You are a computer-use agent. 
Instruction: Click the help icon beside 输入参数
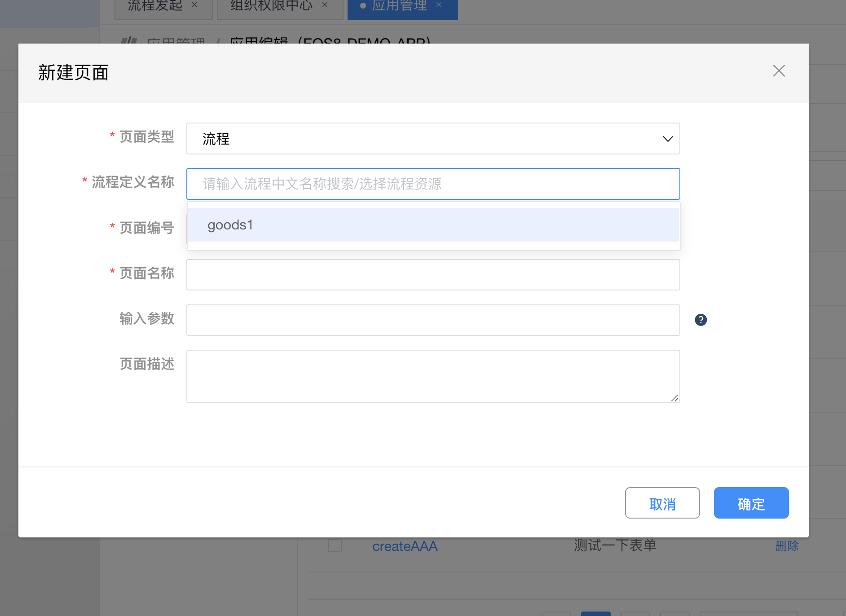(x=701, y=320)
